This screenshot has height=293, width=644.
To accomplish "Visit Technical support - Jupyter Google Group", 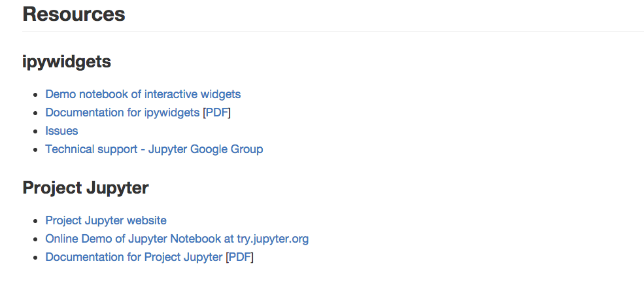I will click(x=154, y=149).
